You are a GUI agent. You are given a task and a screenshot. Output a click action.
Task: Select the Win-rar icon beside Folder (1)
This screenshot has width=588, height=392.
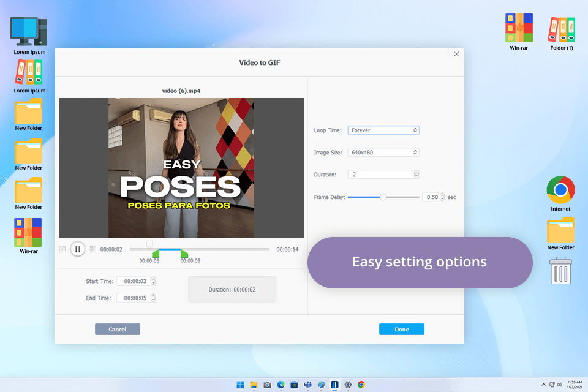(519, 32)
